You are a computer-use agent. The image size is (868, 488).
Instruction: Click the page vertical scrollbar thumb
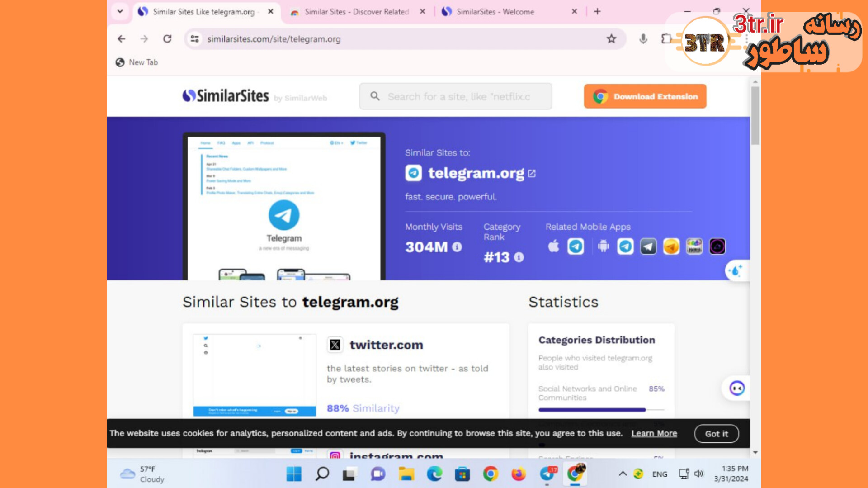755,116
